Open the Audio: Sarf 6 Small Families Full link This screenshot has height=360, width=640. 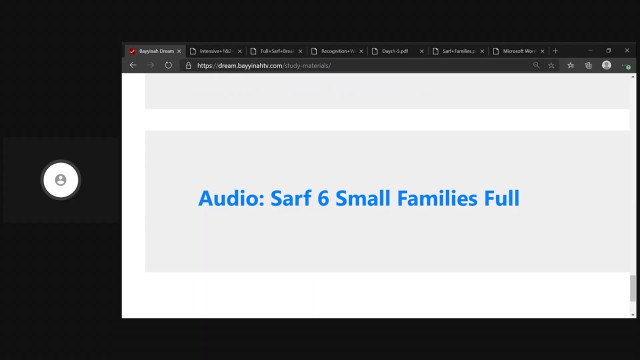coord(359,199)
